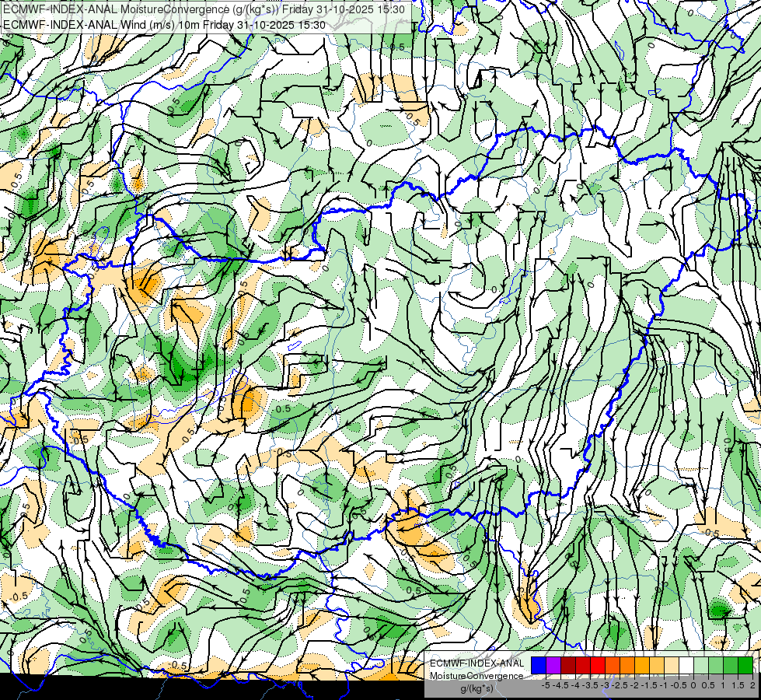Click the blue legend color swatch
The image size is (761, 700).
539,666
